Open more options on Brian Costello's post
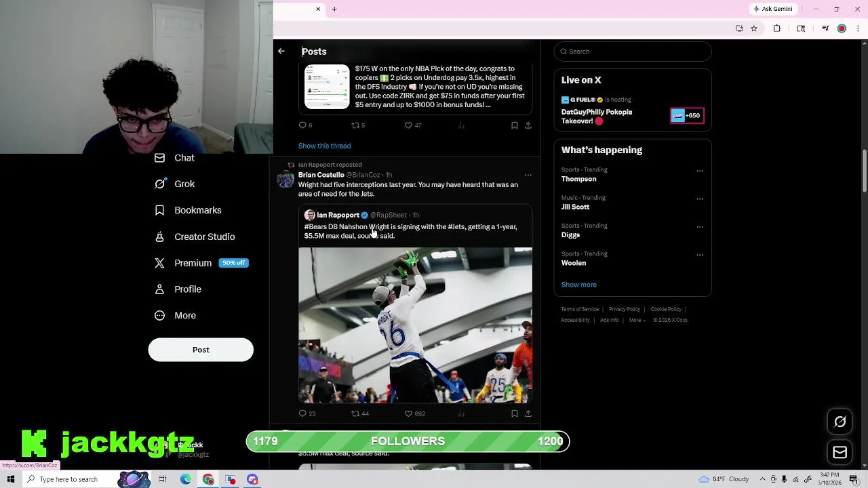This screenshot has height=488, width=868. (528, 175)
